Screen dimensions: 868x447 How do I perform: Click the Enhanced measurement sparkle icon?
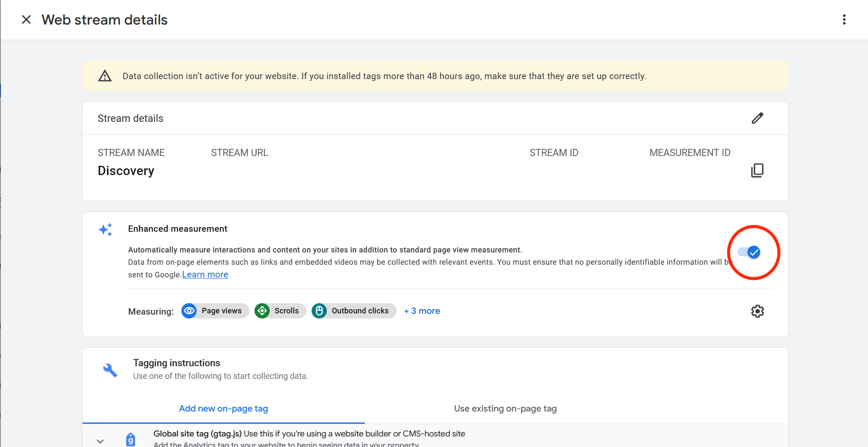(106, 230)
